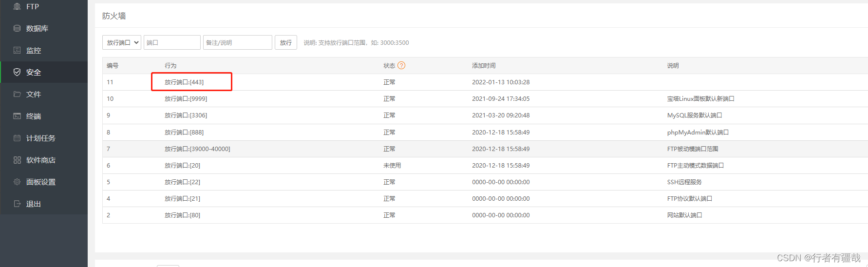Viewport: 868px width, 267px height.
Task: Click the 添加时间 column header
Action: coord(484,65)
